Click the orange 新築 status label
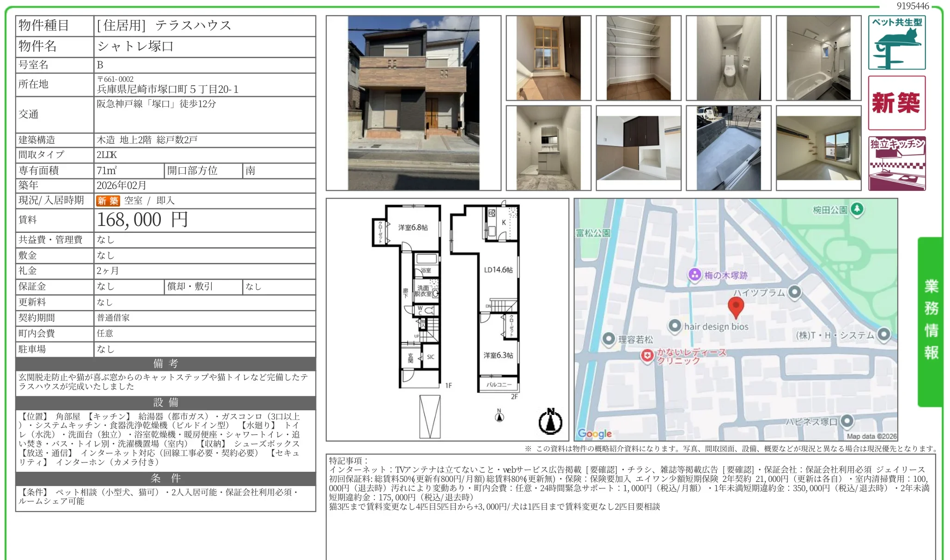950x560 pixels. pos(108,201)
